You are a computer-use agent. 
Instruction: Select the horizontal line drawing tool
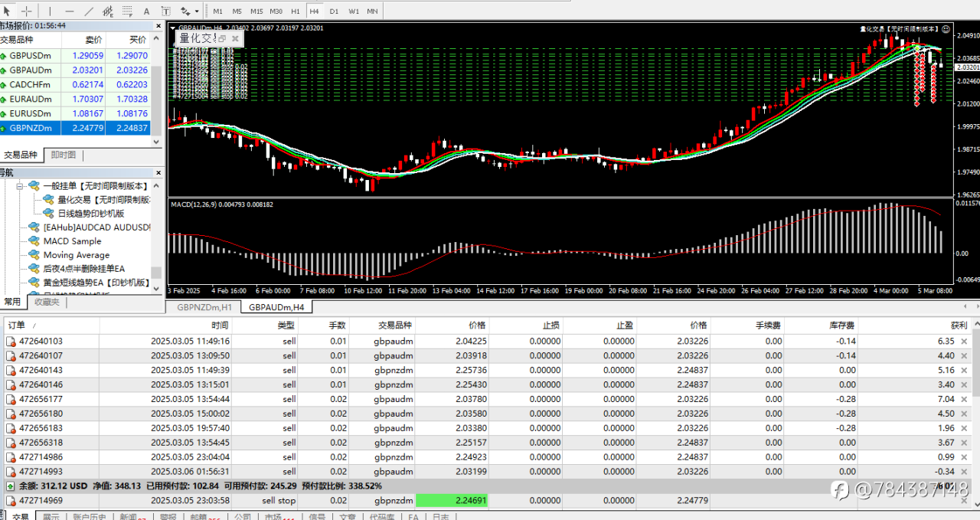[70, 11]
